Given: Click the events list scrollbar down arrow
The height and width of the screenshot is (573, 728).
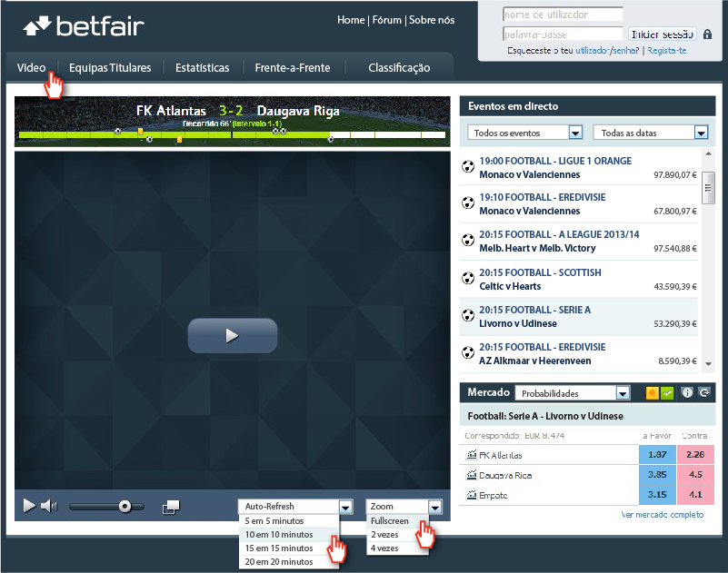Looking at the screenshot, I should pyautogui.click(x=708, y=364).
